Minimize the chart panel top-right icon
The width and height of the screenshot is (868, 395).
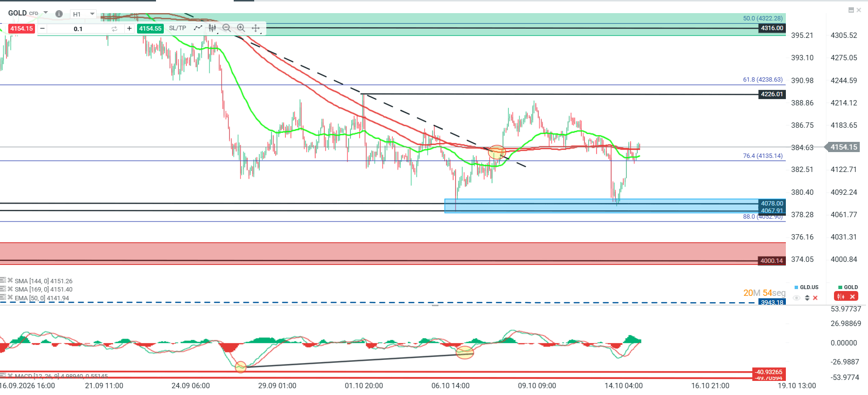click(x=851, y=10)
